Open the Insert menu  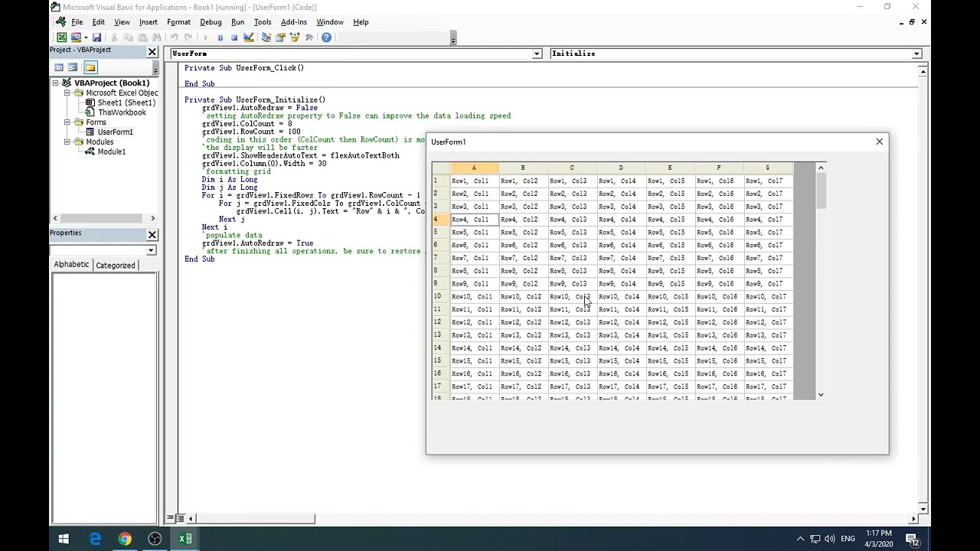[x=149, y=22]
